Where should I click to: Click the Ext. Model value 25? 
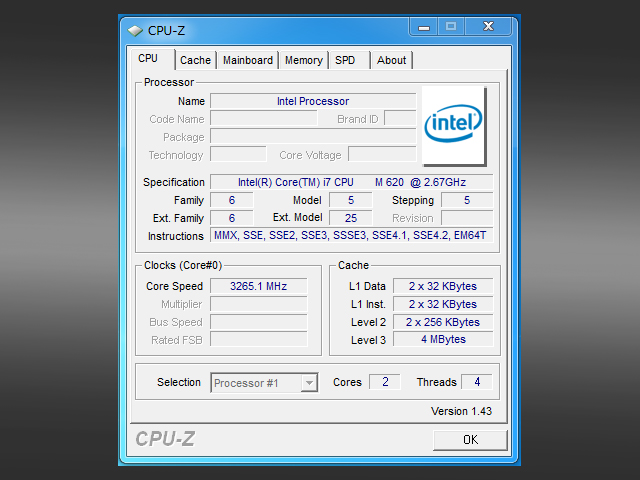tap(351, 218)
